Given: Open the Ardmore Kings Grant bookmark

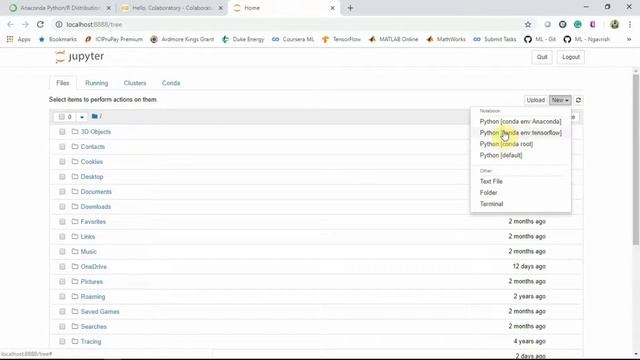Looking at the screenshot, I should [x=182, y=39].
